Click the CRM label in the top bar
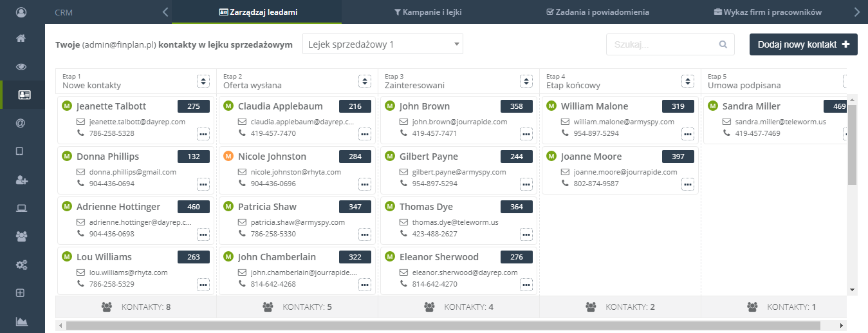 click(x=64, y=12)
